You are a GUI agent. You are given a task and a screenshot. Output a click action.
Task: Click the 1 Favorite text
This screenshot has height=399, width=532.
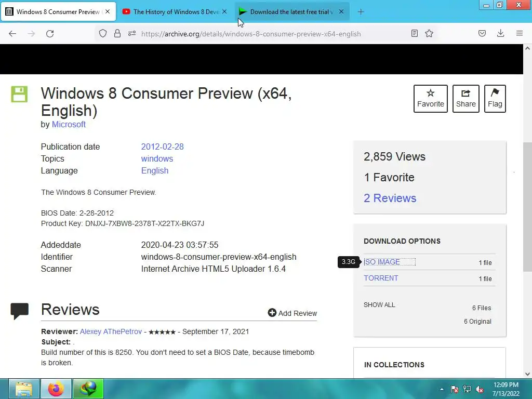click(x=389, y=178)
